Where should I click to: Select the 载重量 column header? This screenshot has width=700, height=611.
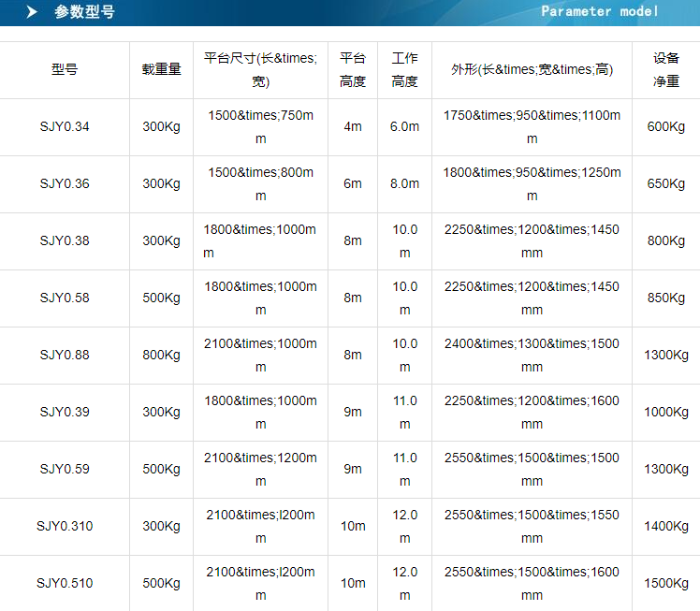162,69
